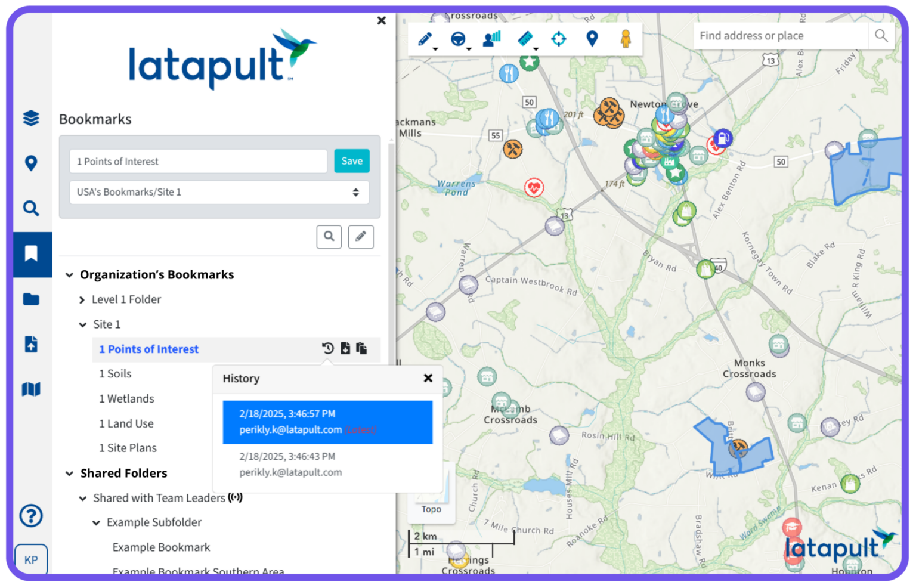Open the Example Bookmark item
This screenshot has height=588, width=916.
161,547
